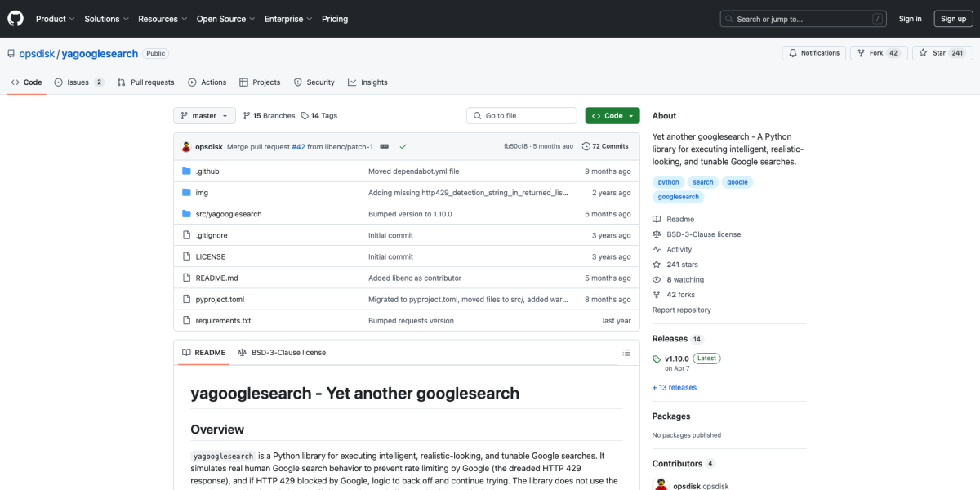
Task: Open the README table of contents icon
Action: click(626, 352)
